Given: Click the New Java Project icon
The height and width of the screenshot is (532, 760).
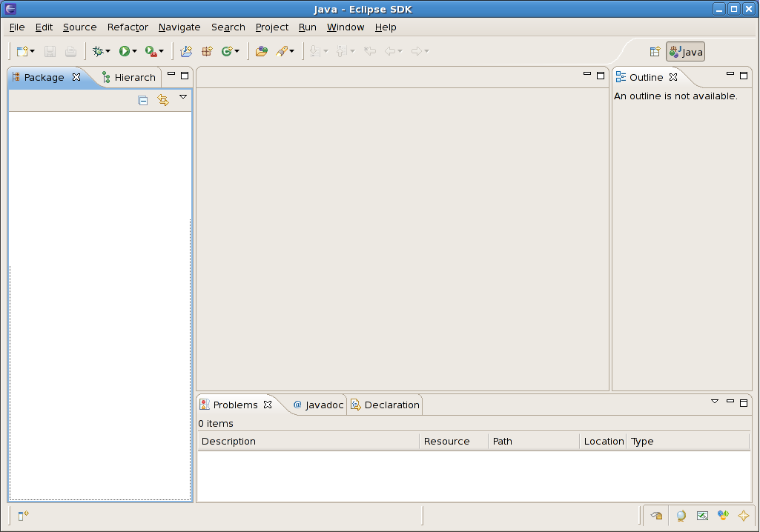Looking at the screenshot, I should point(186,51).
